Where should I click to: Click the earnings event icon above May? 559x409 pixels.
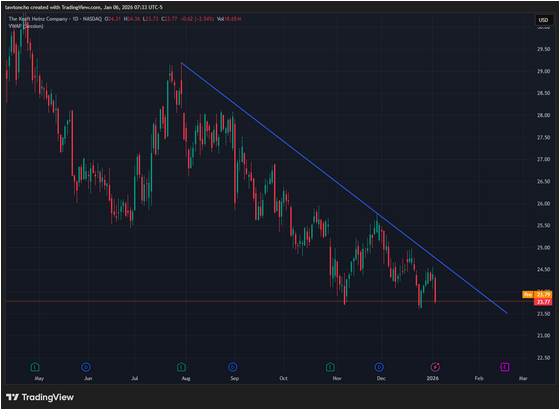(35, 367)
